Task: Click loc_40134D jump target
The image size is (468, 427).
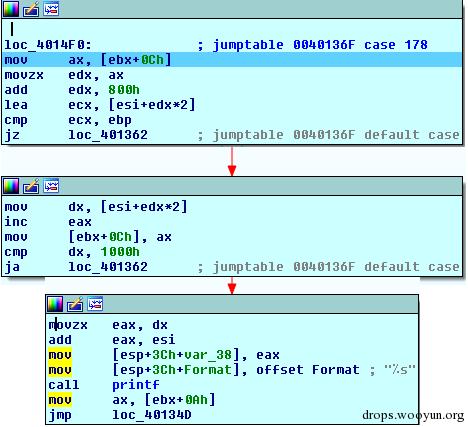Action: coord(152,415)
